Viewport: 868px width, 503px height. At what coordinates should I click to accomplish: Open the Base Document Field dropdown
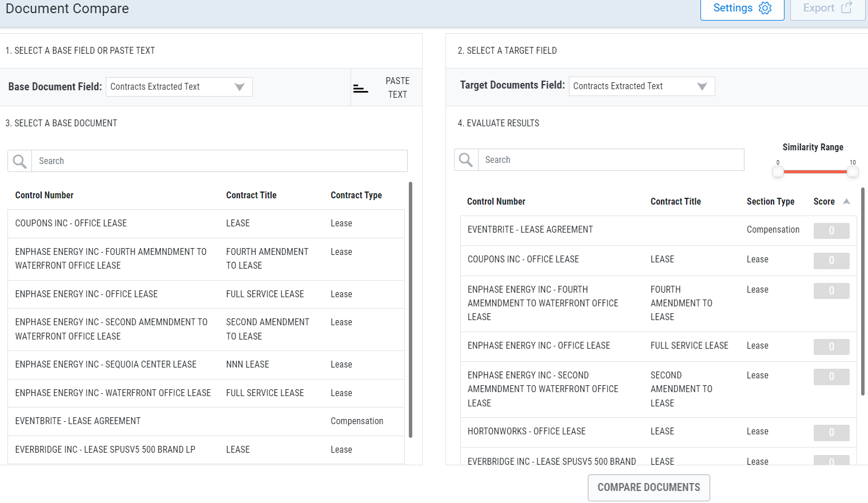(179, 87)
